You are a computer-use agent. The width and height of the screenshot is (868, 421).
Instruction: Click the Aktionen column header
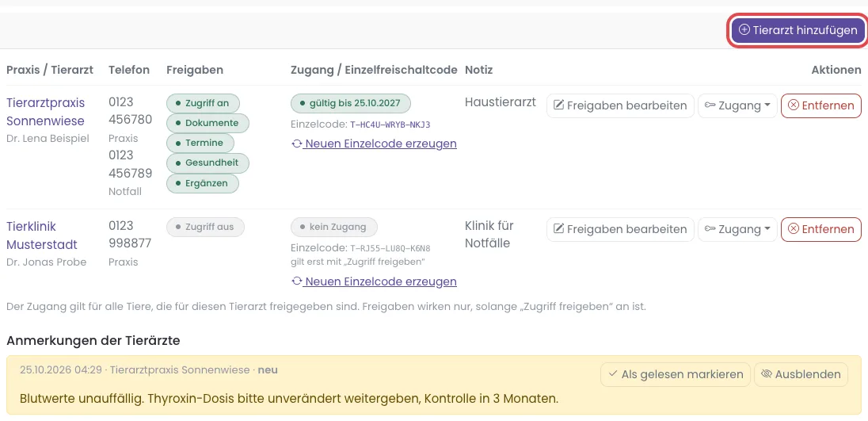point(836,70)
